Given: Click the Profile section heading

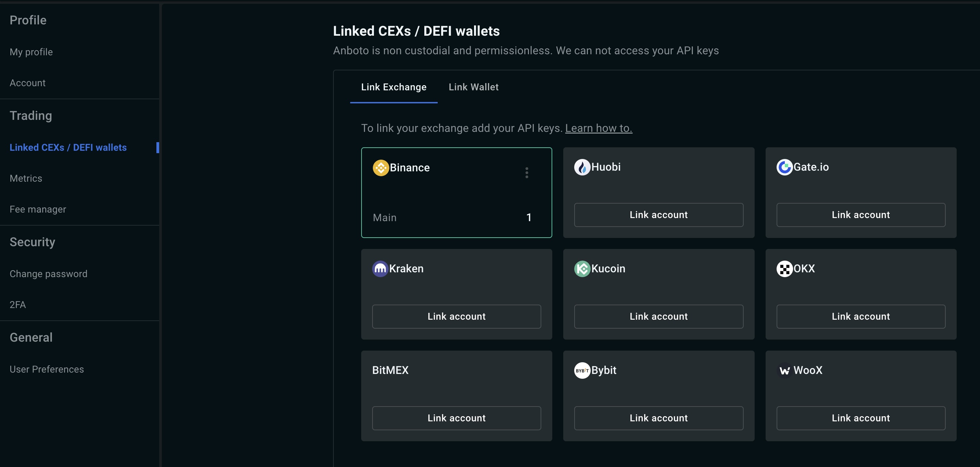Looking at the screenshot, I should pos(28,20).
